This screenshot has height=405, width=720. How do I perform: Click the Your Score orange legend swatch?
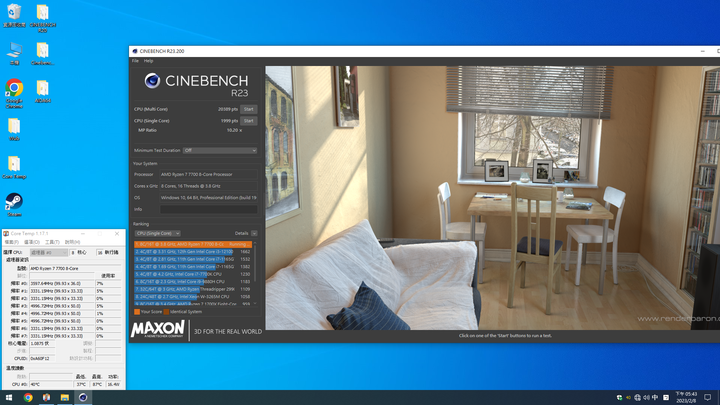pos(137,312)
